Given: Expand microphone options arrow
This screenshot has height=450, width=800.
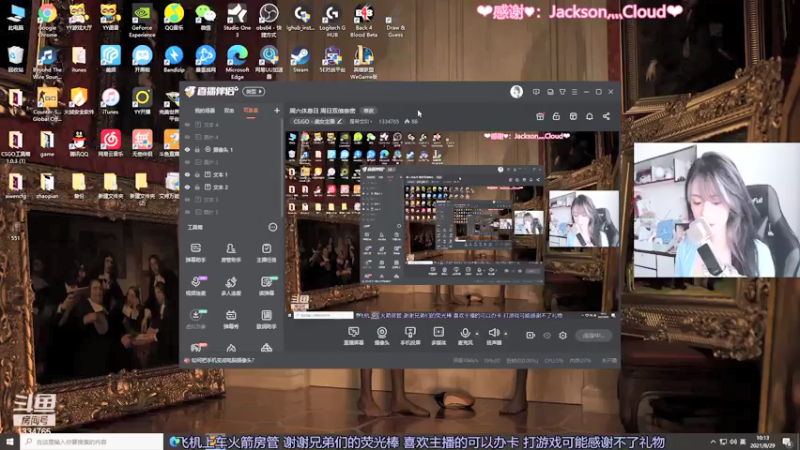Looking at the screenshot, I should (477, 334).
